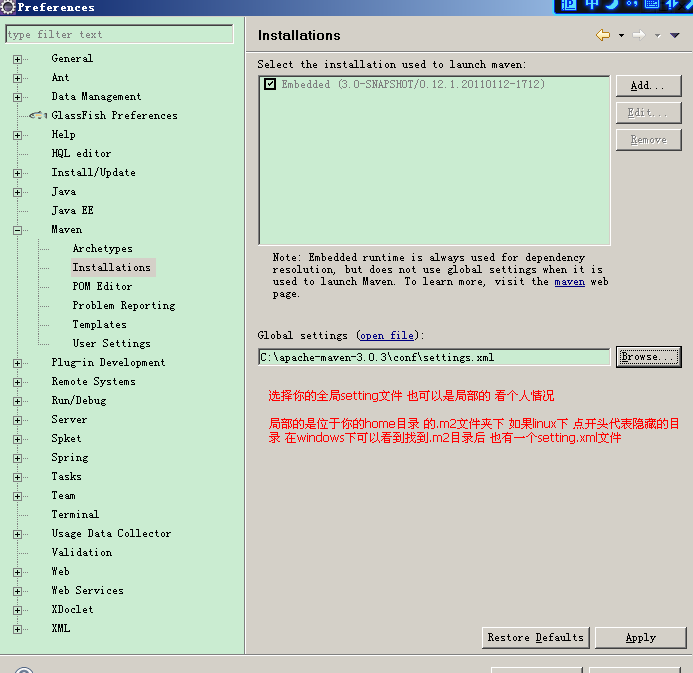Image resolution: width=693 pixels, height=673 pixels.
Task: Open the Validation preferences
Action: (82, 552)
